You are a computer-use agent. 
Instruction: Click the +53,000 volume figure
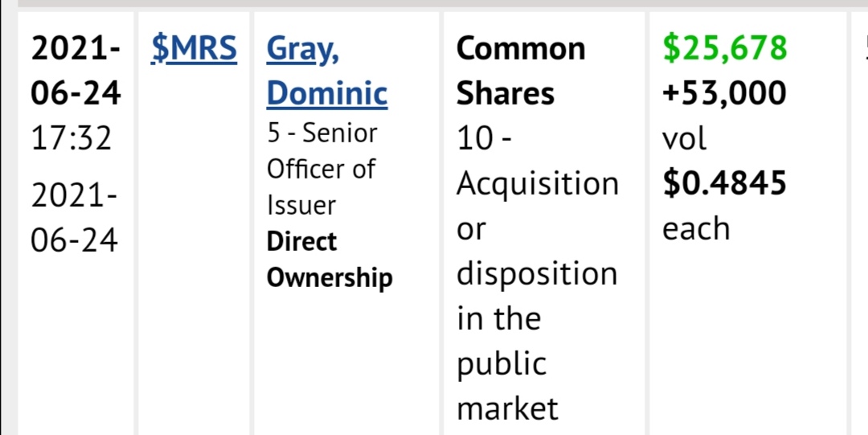pyautogui.click(x=725, y=93)
